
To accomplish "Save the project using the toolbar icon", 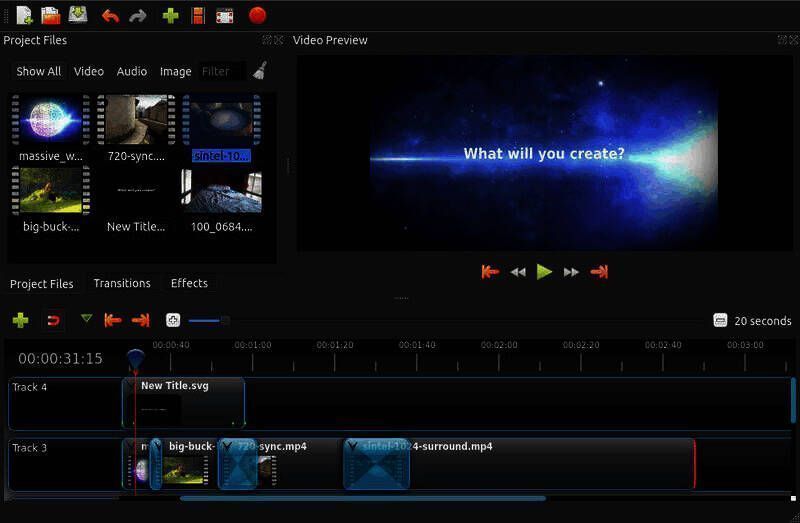I will click(x=77, y=15).
